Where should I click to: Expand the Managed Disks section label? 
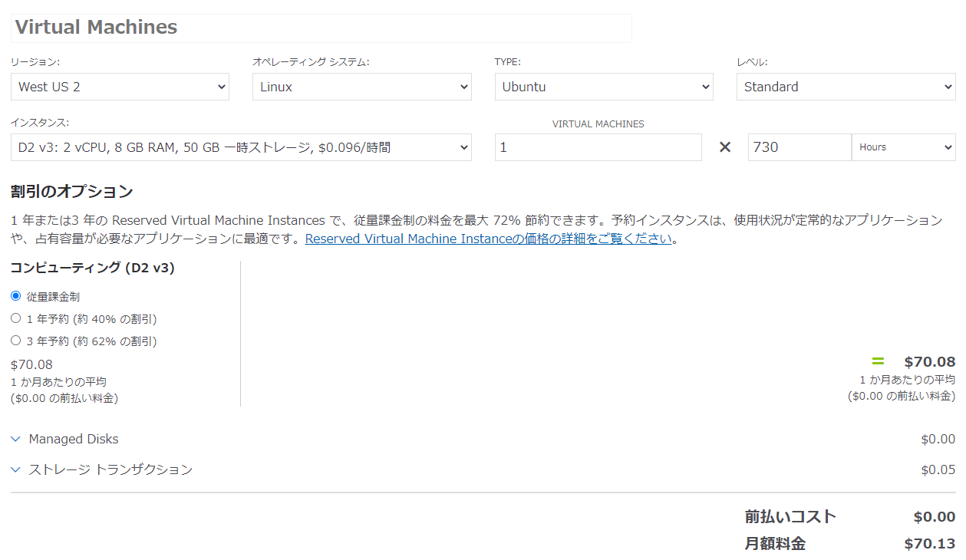(x=74, y=440)
